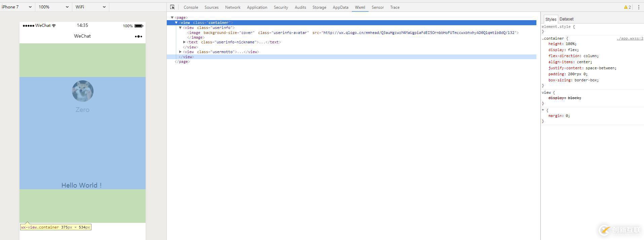Open the devtools more-options kebab menu

click(639, 7)
